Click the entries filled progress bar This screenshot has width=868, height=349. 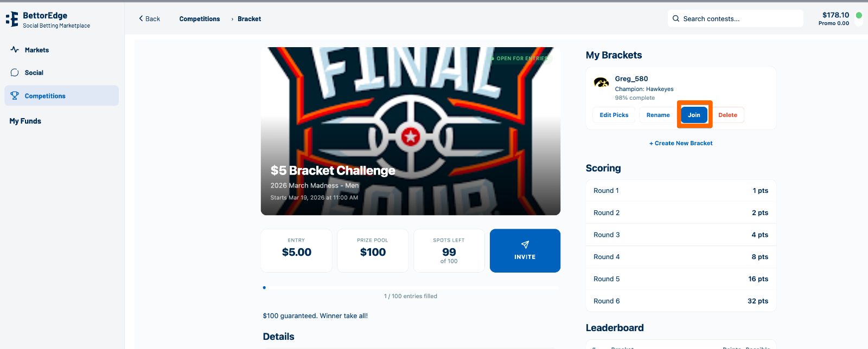pyautogui.click(x=410, y=288)
